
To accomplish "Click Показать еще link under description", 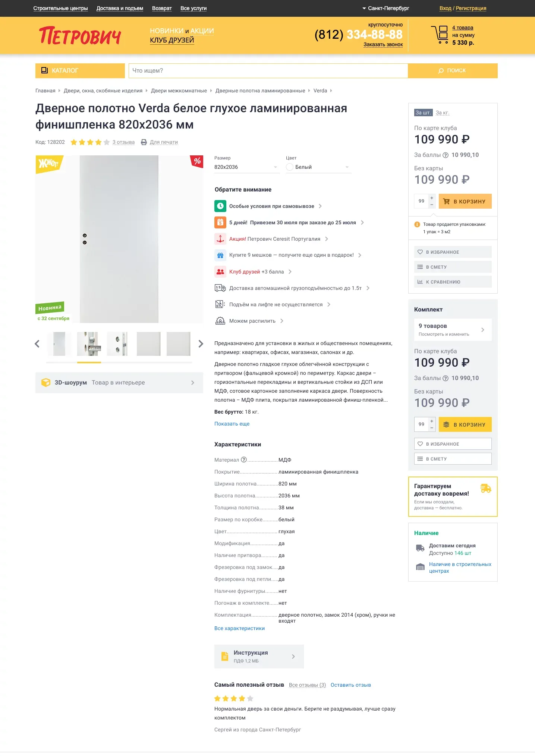I will (x=232, y=424).
